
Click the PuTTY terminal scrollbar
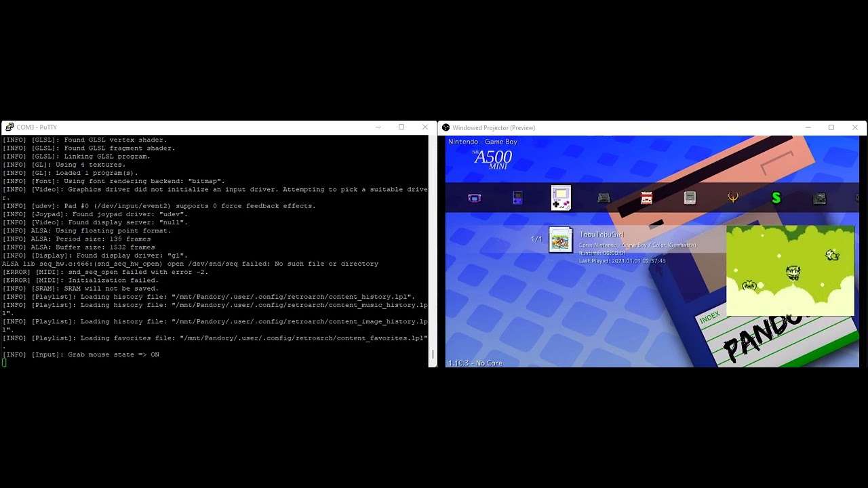tap(433, 251)
